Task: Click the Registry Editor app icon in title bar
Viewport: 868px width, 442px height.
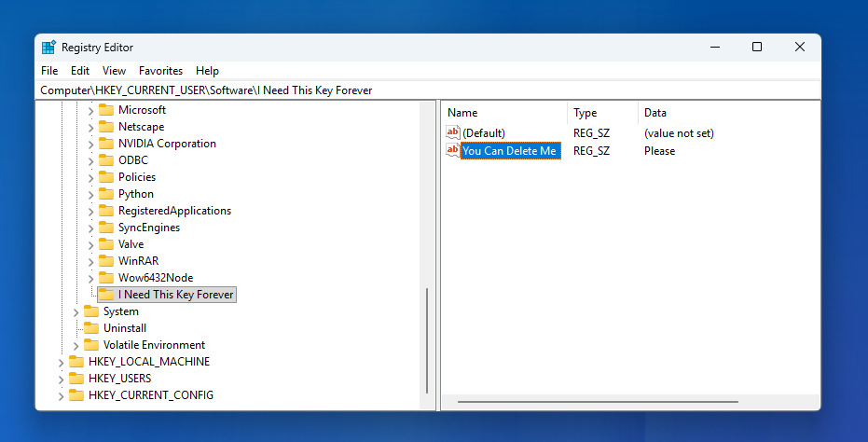Action: pos(48,47)
